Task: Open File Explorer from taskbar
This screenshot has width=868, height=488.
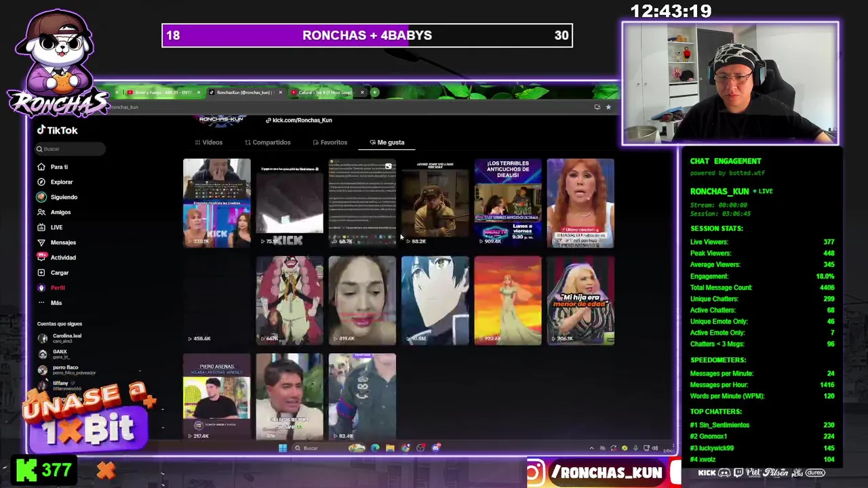Action: click(x=390, y=448)
